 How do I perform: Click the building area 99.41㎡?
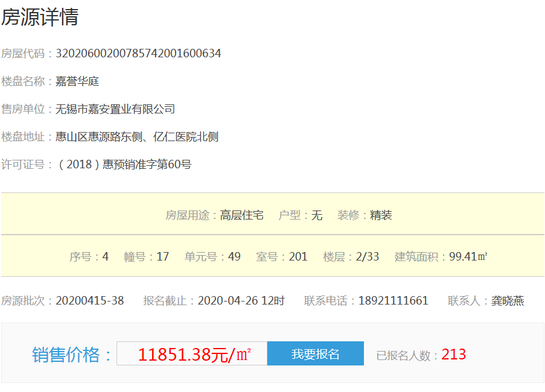(468, 257)
